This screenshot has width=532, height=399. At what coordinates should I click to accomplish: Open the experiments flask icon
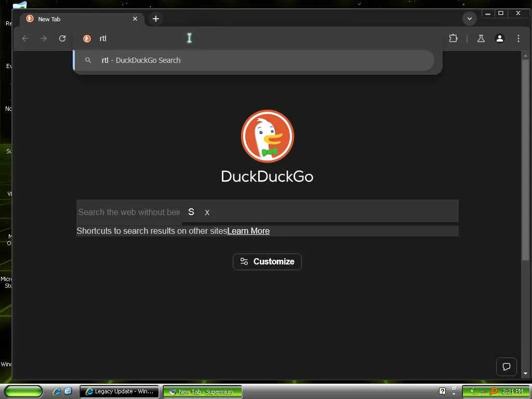tap(481, 38)
